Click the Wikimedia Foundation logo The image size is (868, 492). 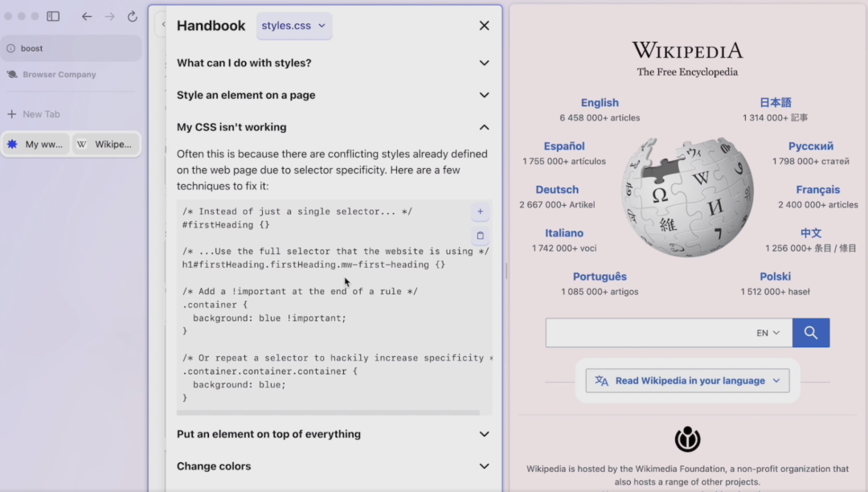click(687, 439)
